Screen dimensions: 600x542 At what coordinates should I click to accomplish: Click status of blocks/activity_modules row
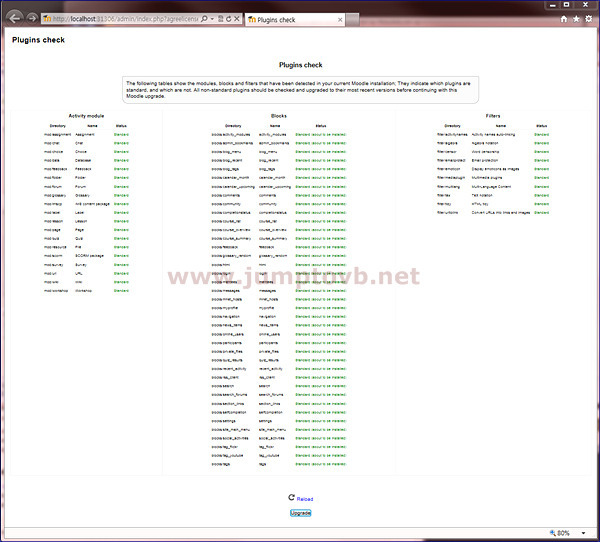[321, 135]
